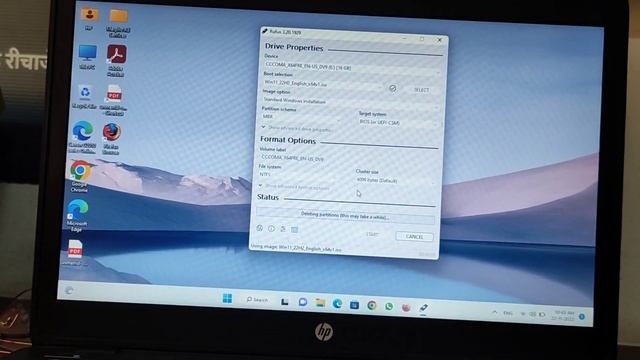Open WhatsApp from the taskbar
Image resolution: width=640 pixels, height=360 pixels.
(389, 306)
